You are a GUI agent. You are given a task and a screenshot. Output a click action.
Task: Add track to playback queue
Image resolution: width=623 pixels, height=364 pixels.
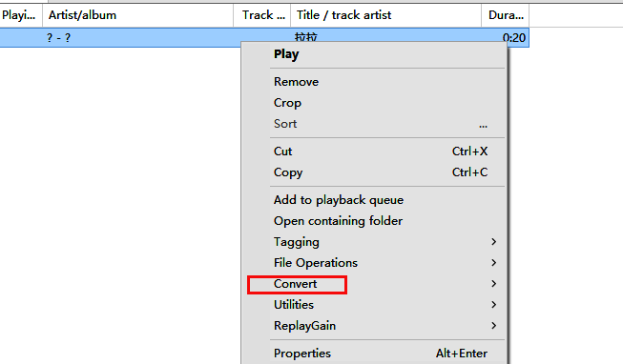[374, 200]
